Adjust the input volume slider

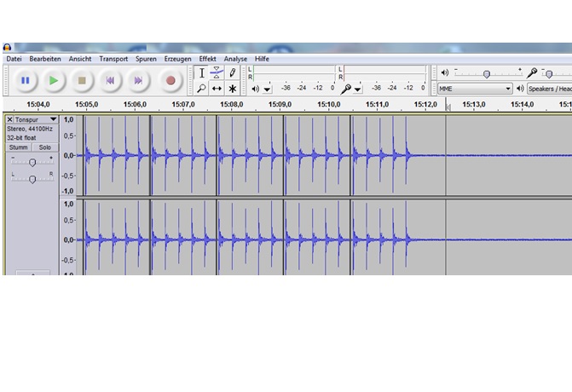557,73
